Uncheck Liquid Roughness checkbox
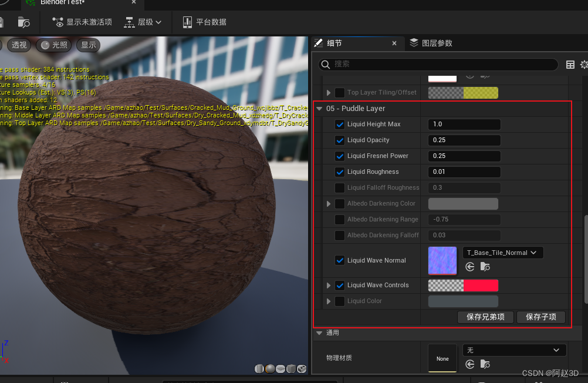588x383 pixels. 340,172
